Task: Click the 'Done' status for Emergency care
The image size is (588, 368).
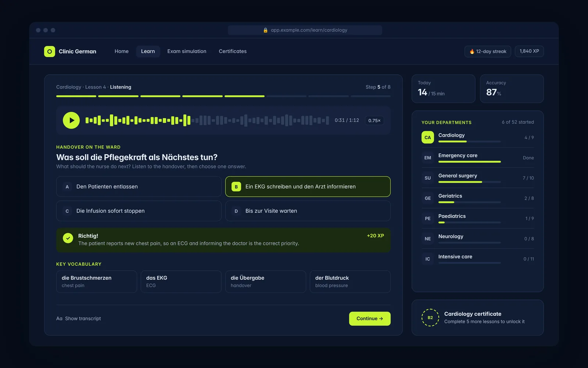Action: [x=528, y=158]
